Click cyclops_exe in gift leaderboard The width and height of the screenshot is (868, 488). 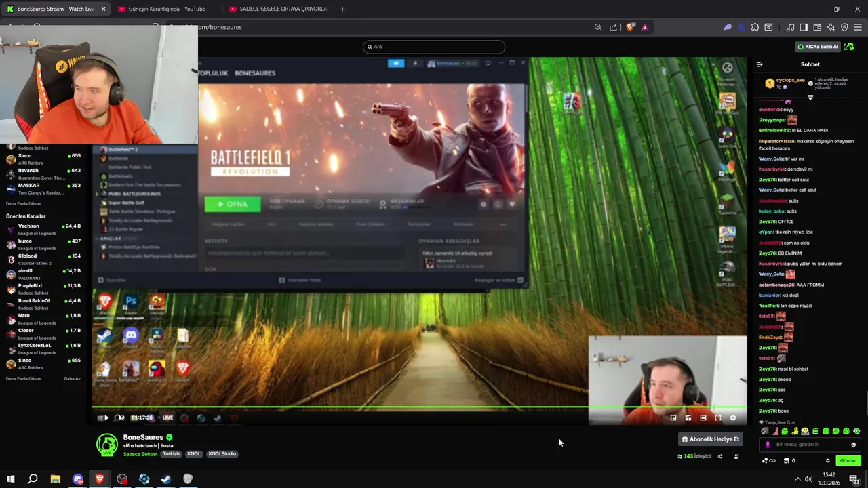(x=790, y=80)
